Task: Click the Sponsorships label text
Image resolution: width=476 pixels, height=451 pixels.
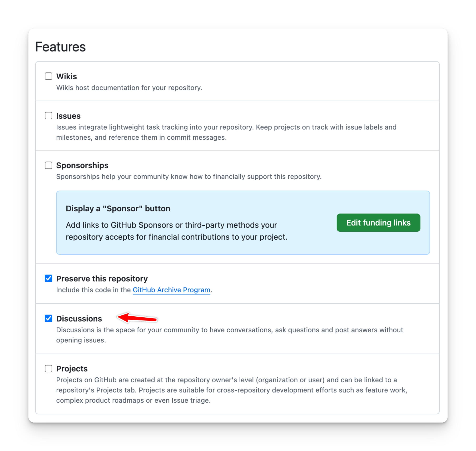Action: click(82, 165)
